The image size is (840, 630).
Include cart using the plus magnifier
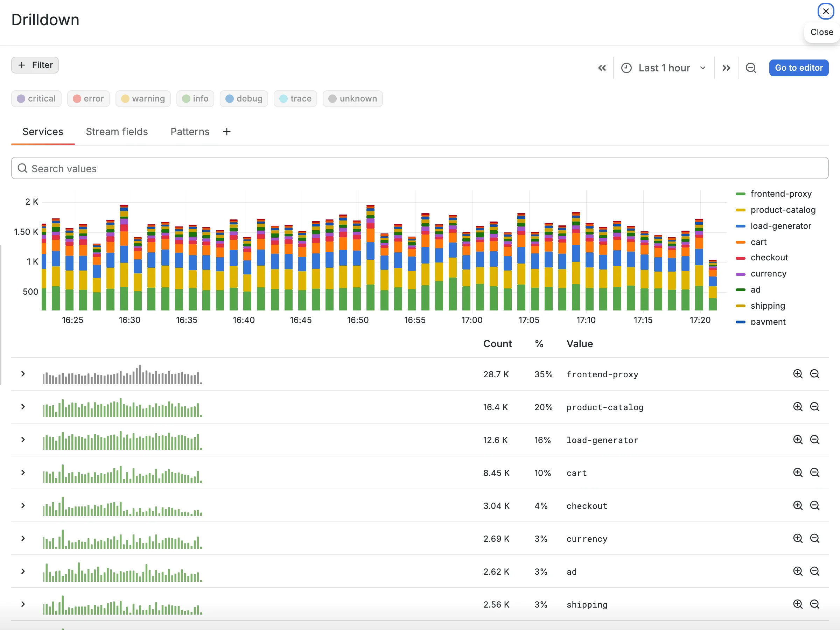pos(797,472)
